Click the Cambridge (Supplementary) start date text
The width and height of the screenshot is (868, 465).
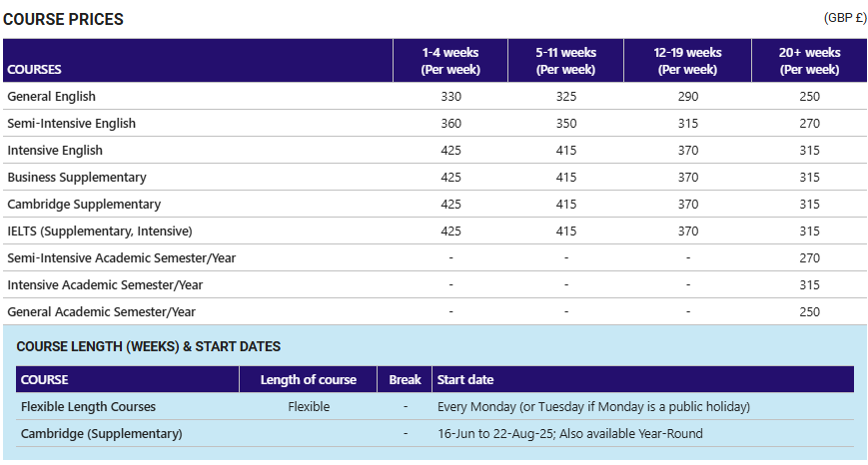[570, 434]
